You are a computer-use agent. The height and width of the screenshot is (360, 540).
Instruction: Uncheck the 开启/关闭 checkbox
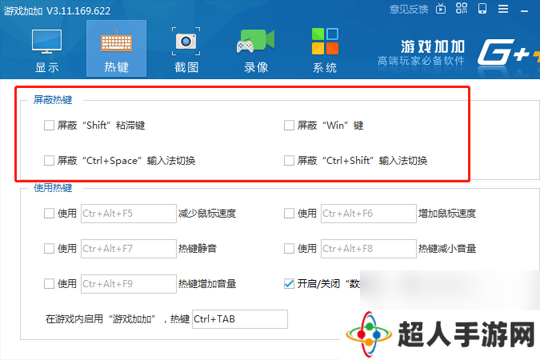[x=289, y=284]
